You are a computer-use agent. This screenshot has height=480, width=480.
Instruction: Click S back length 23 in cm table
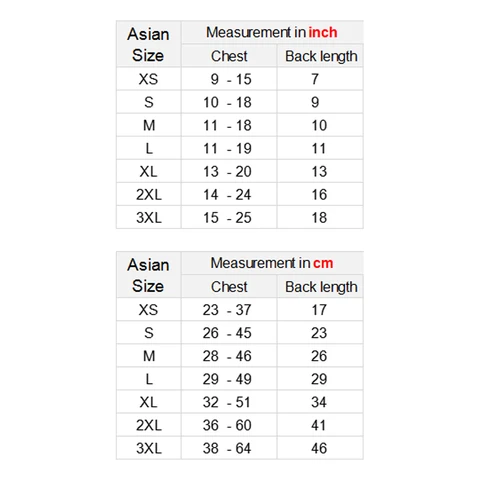click(319, 333)
